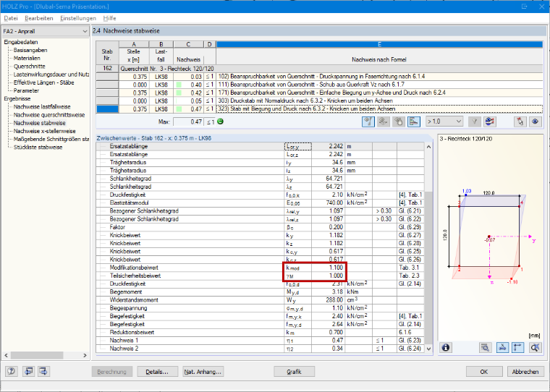Click the Modifikationsbeiwert row
The image size is (550, 392).
click(x=260, y=268)
